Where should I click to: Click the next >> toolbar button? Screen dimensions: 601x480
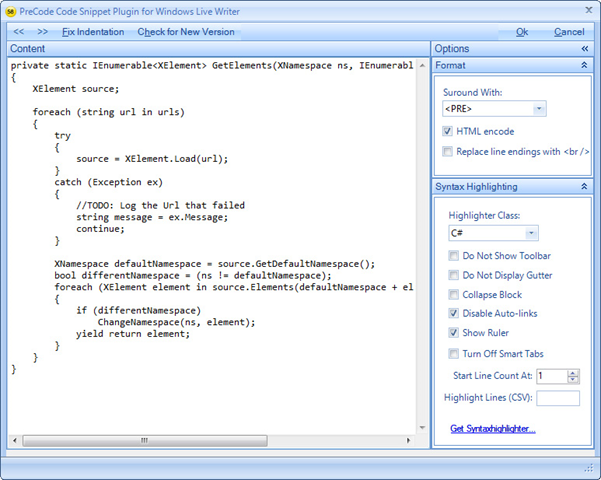point(43,32)
